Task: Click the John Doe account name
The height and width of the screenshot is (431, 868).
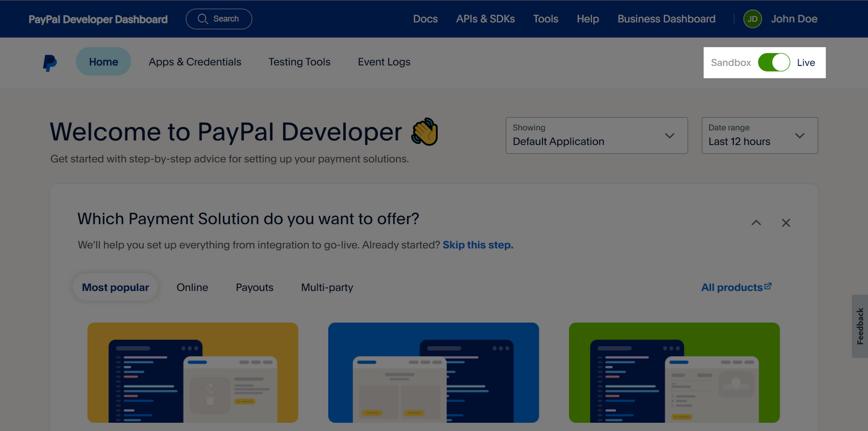Action: click(794, 19)
